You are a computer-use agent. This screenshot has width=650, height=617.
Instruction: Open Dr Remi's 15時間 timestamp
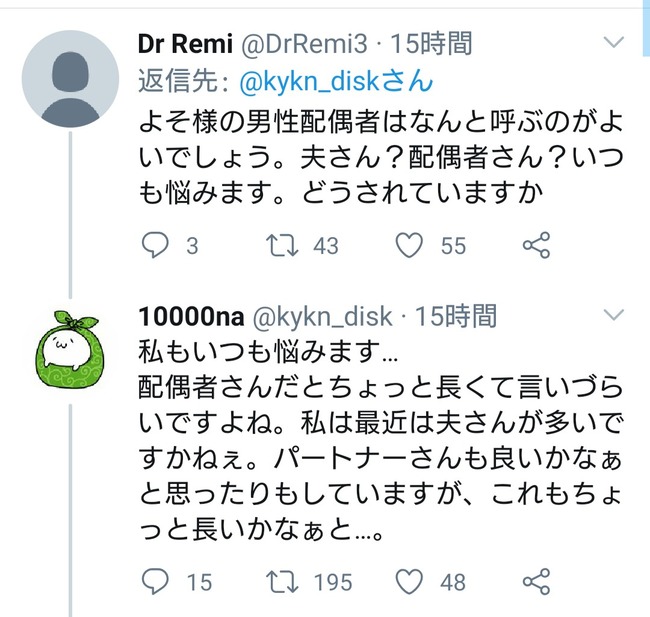tap(431, 43)
